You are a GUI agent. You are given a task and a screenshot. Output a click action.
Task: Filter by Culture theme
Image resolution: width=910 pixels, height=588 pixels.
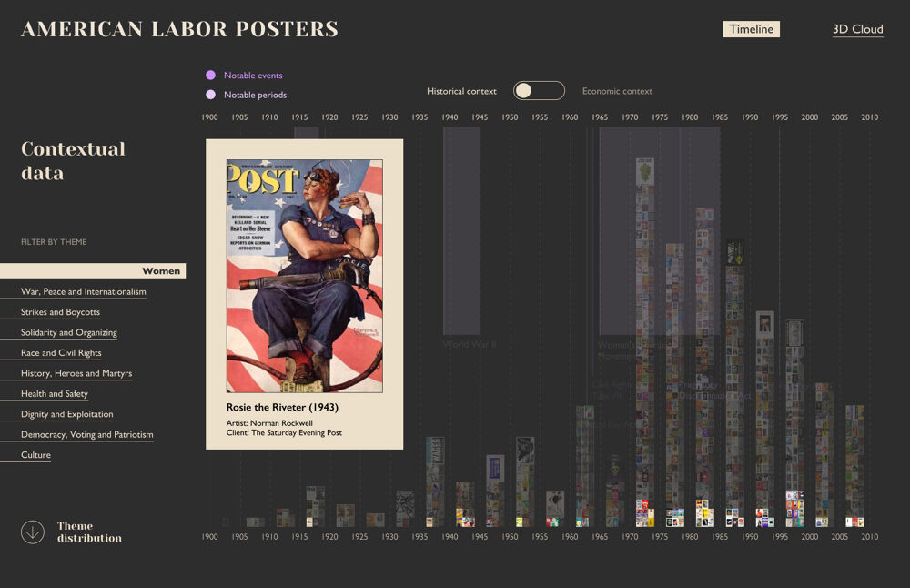click(36, 454)
